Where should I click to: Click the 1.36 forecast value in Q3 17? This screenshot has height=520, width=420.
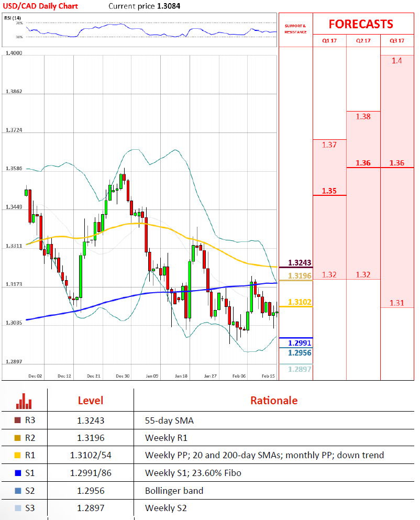click(397, 163)
